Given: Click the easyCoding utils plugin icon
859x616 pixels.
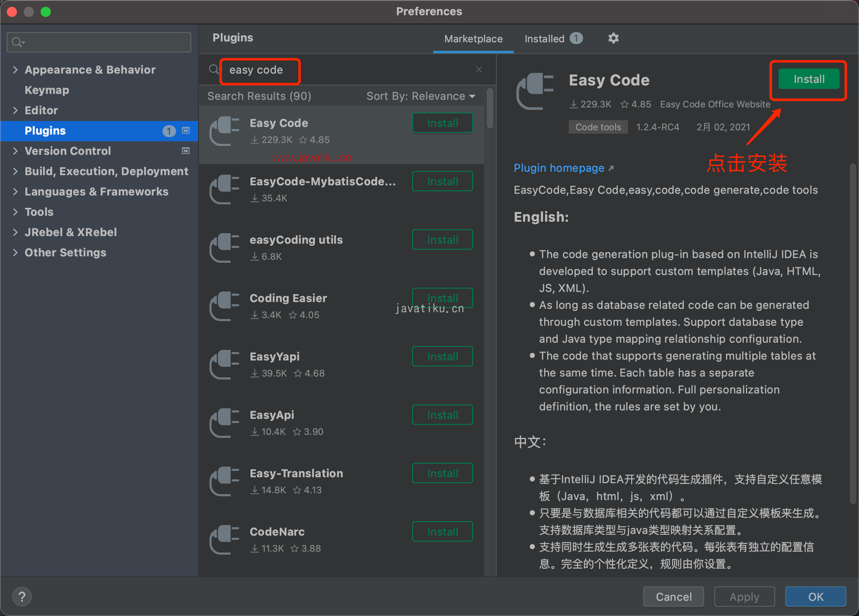Looking at the screenshot, I should pos(224,248).
